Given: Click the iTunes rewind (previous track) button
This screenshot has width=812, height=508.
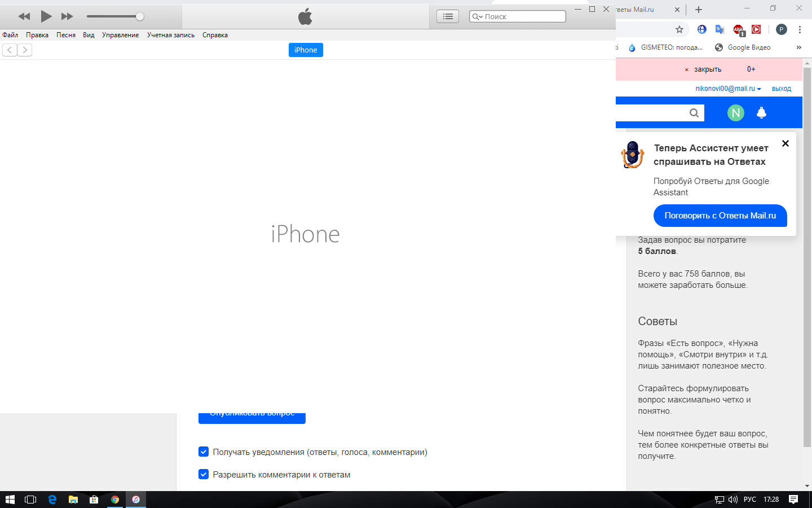Looking at the screenshot, I should pos(24,16).
